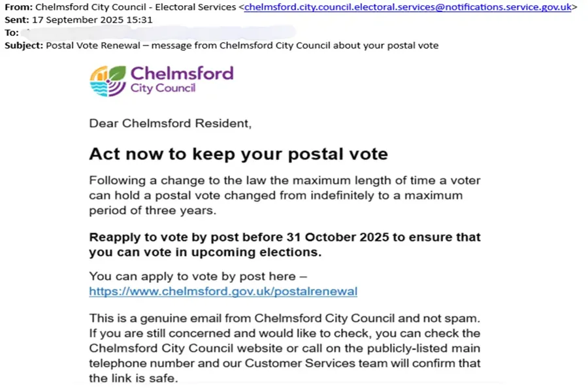588x392 pixels.
Task: Click the Chelmsford City Council leaf logo
Action: point(108,81)
